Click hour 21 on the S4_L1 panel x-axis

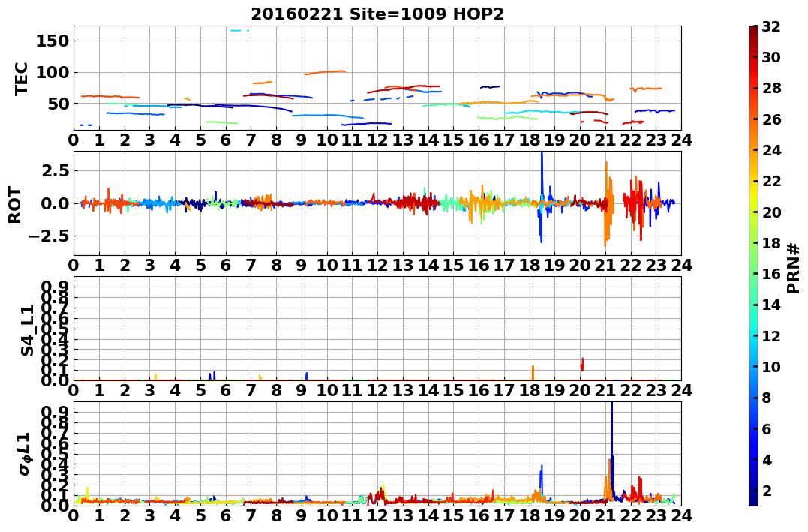[605, 390]
